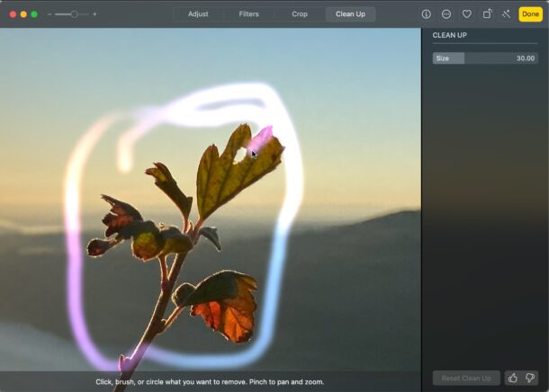Image resolution: width=549 pixels, height=392 pixels.
Task: Switch to the Adjust tab
Action: click(x=198, y=14)
